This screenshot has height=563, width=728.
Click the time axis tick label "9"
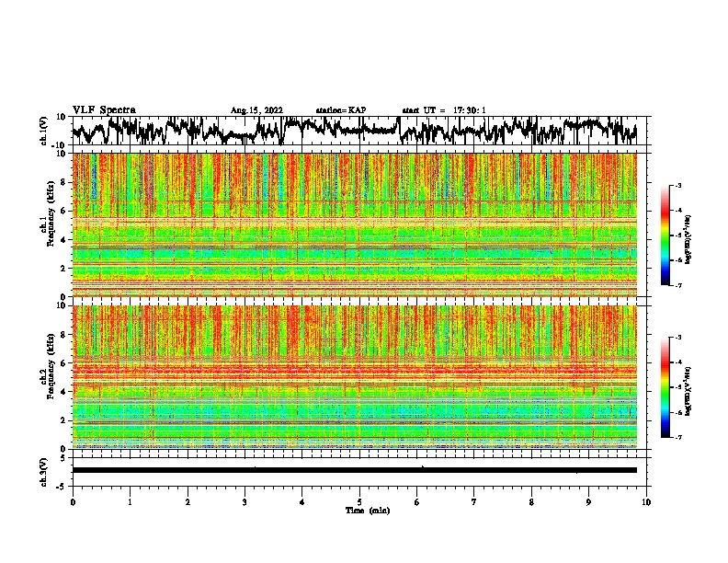pos(588,502)
